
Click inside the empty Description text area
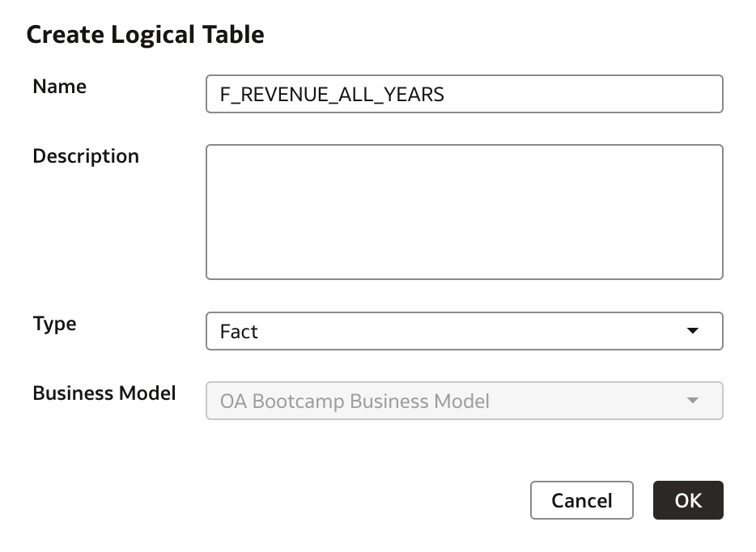[465, 212]
